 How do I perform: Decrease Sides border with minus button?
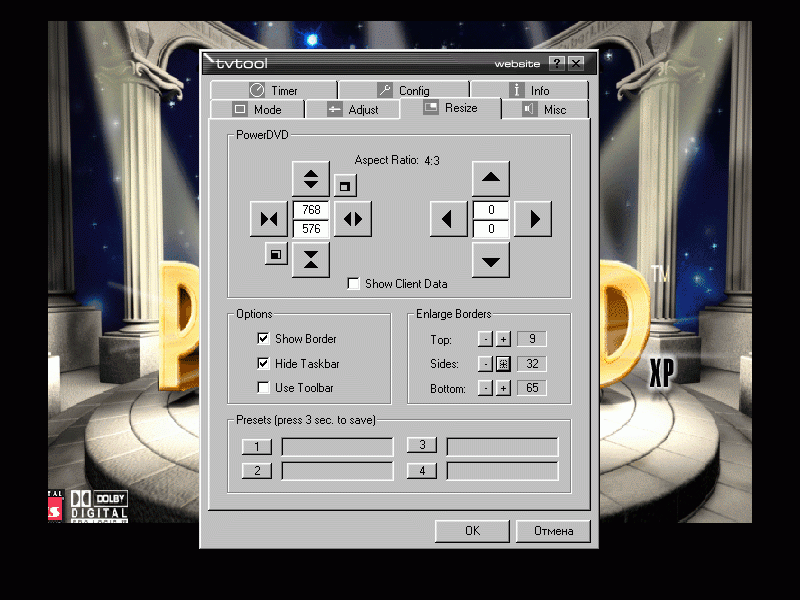point(485,364)
